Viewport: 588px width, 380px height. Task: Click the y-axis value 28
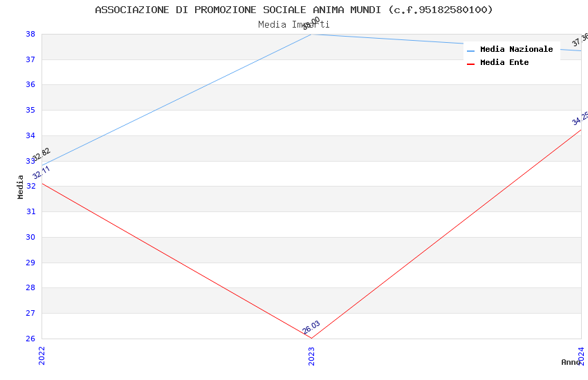click(30, 287)
